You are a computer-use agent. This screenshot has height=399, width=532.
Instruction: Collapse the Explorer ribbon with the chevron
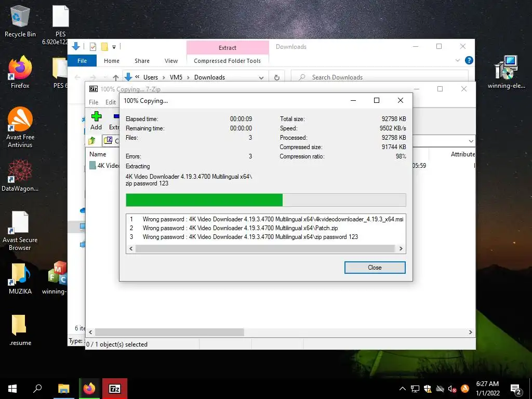pos(457,60)
